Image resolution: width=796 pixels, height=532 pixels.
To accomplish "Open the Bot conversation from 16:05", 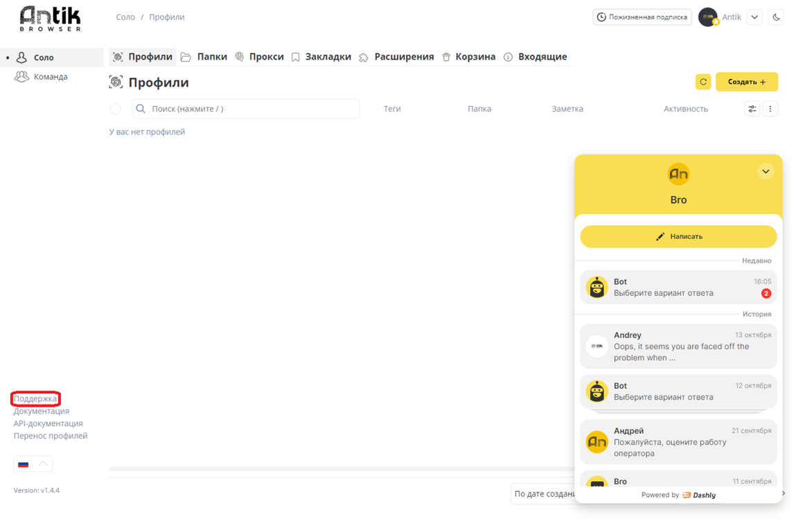I will [x=678, y=287].
